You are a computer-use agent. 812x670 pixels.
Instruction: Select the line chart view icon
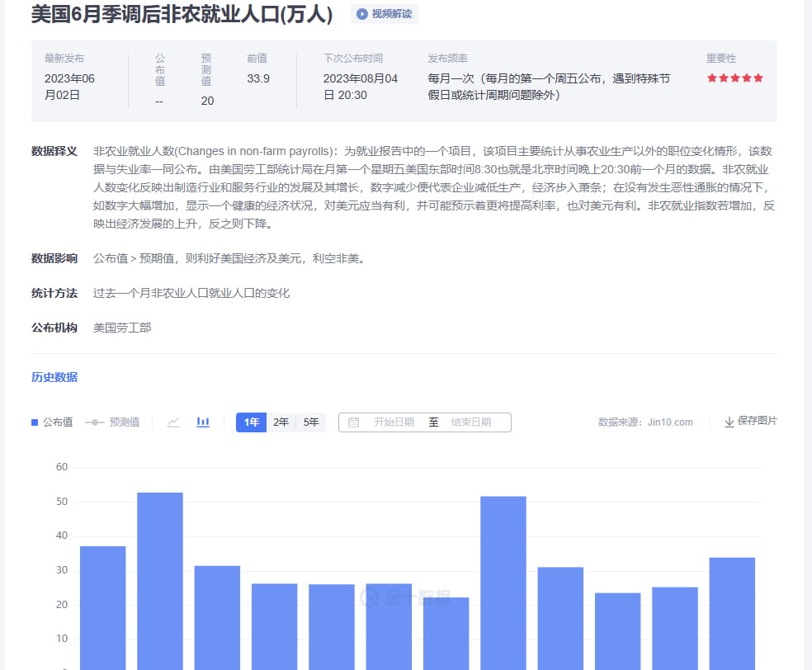pyautogui.click(x=175, y=422)
